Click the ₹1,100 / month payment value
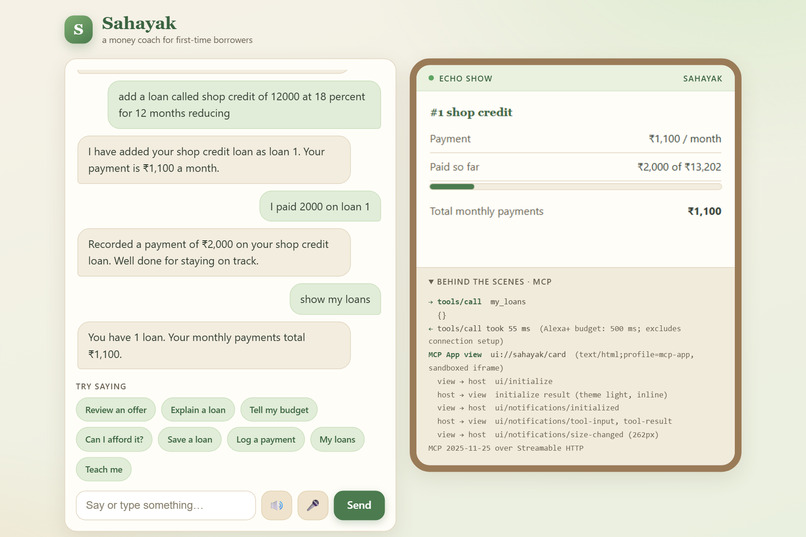Viewport: 806px width, 537px height. click(x=685, y=139)
